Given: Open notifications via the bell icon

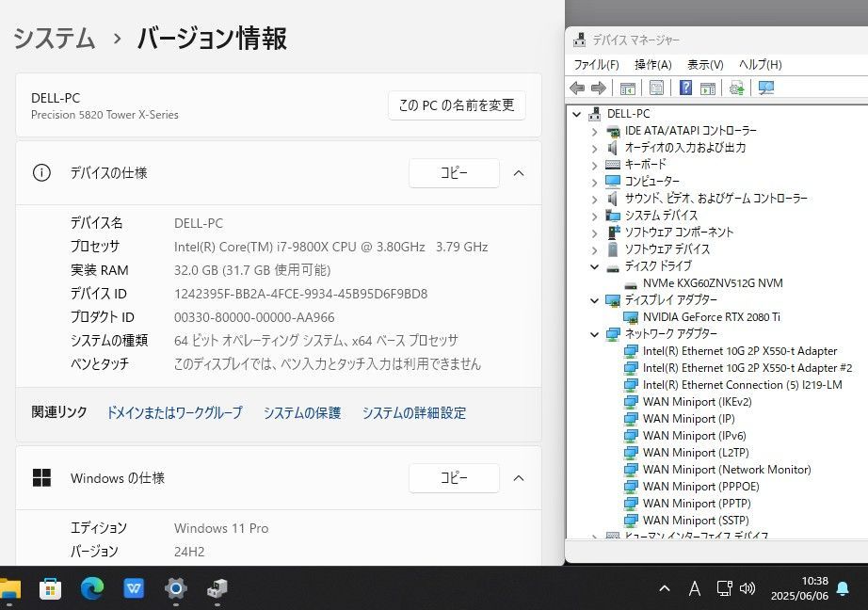Looking at the screenshot, I should pos(843,588).
